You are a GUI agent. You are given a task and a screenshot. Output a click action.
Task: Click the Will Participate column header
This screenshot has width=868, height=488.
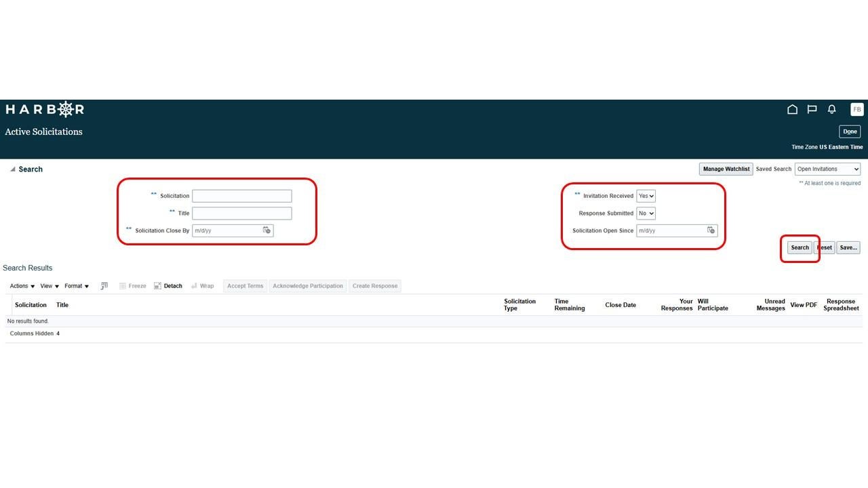[713, 305]
